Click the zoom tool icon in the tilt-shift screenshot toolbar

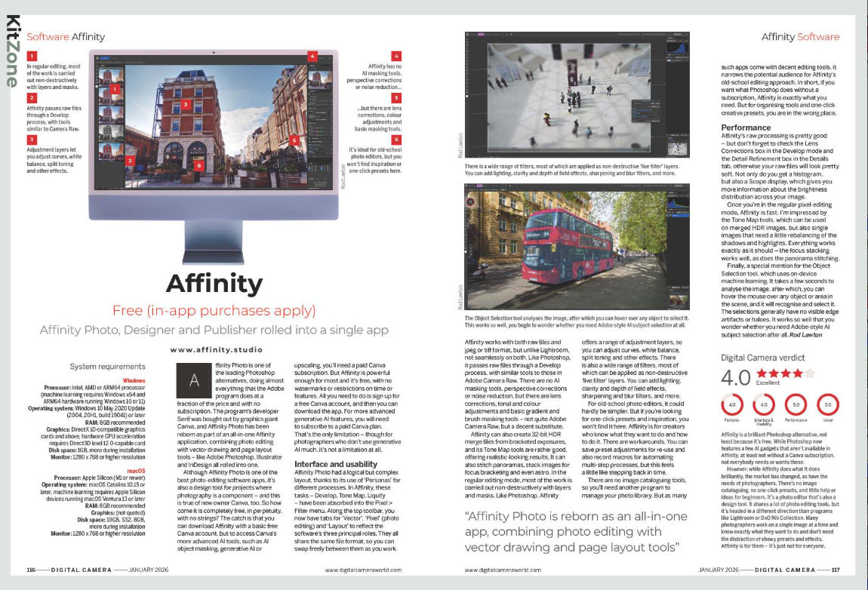point(508,33)
